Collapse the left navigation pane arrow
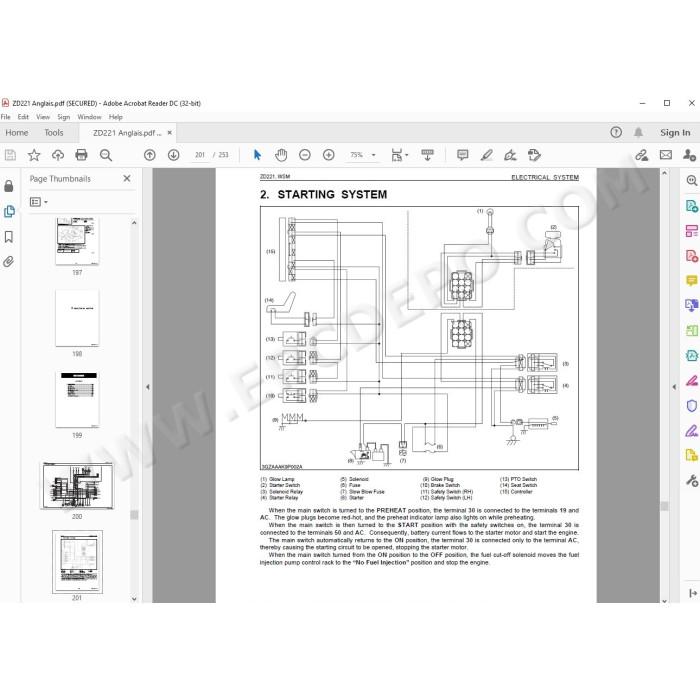 tap(148, 387)
